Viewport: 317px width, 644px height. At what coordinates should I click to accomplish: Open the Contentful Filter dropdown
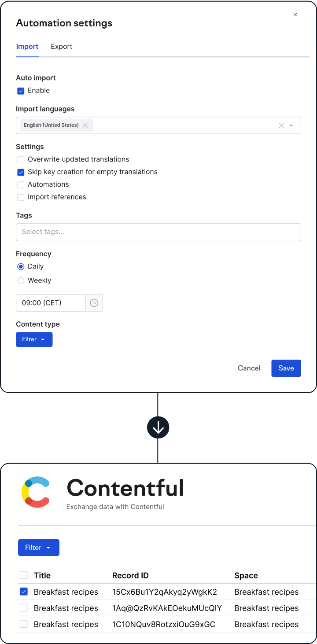[38, 548]
